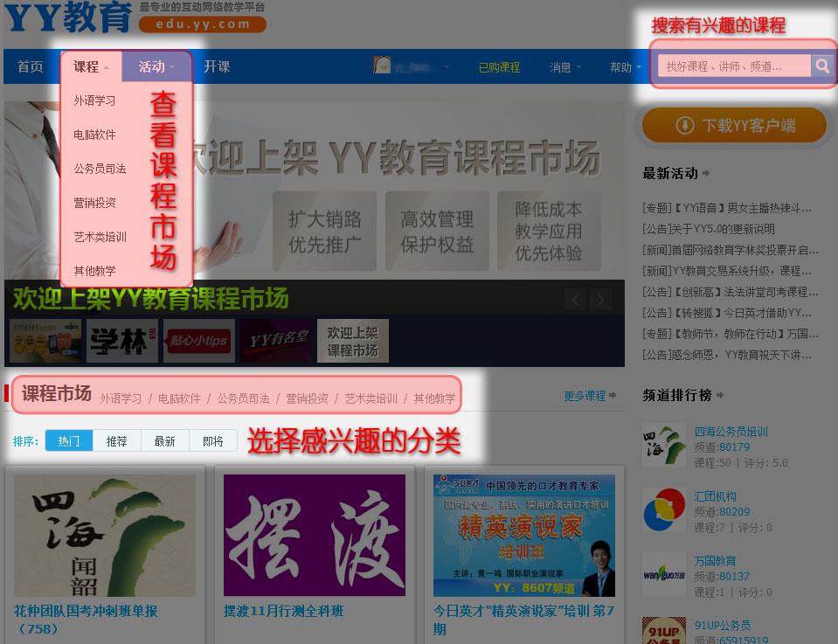The image size is (838, 644).
Task: Click the 降低成本 教学应用 banner tile
Action: pyautogui.click(x=549, y=231)
